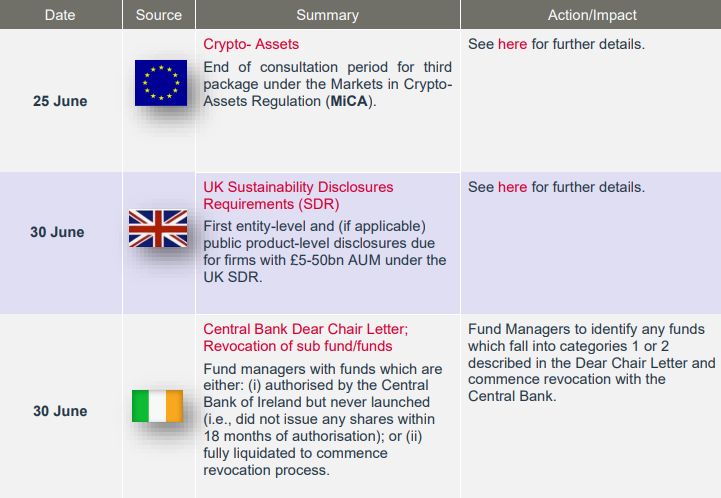
Task: Click the 'UK Sustainability Disclosures Requirements (SDR)' heading
Action: tap(298, 196)
